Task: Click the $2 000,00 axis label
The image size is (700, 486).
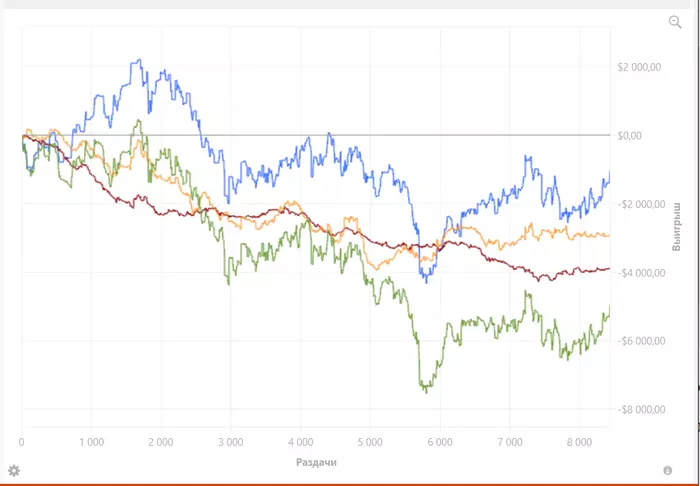Action: click(640, 67)
